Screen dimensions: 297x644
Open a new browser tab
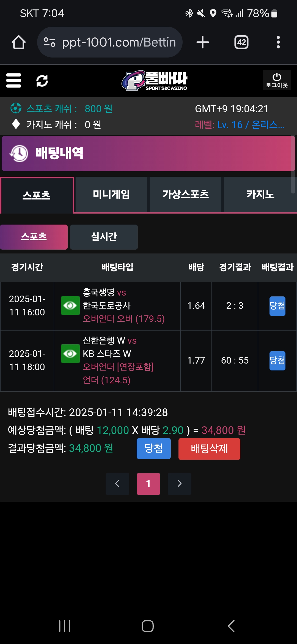[203, 42]
